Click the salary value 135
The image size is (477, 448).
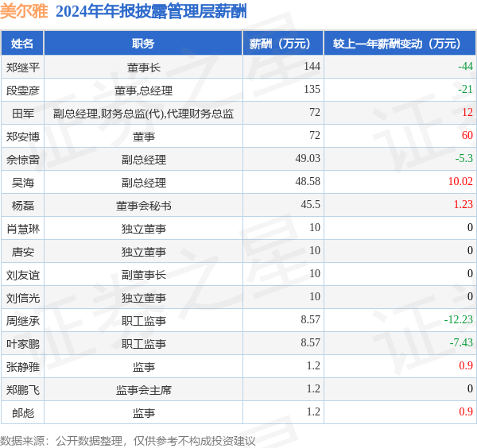point(312,89)
